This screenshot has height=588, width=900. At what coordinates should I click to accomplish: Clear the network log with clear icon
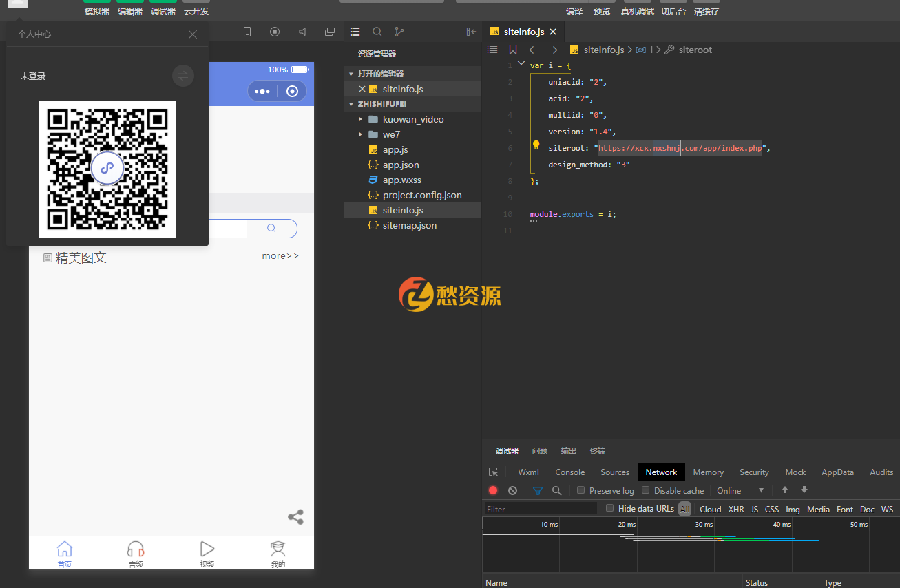(x=512, y=491)
